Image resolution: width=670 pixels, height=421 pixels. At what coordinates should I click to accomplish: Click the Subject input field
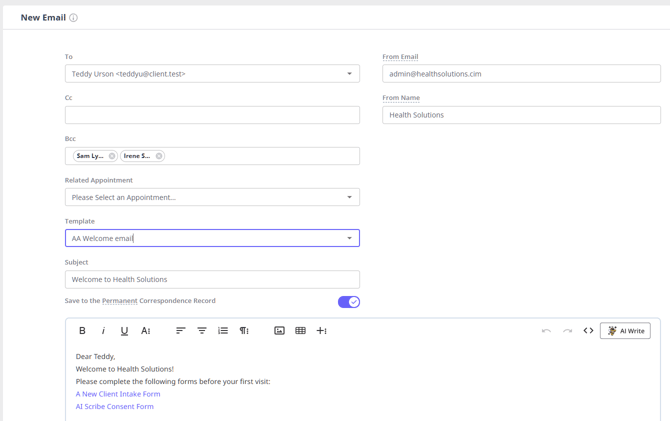pos(212,280)
